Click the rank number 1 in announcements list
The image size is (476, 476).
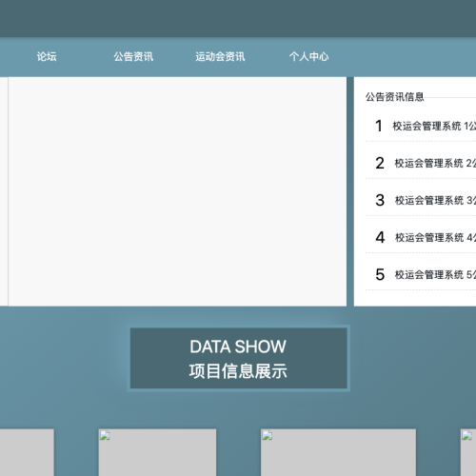click(x=379, y=126)
